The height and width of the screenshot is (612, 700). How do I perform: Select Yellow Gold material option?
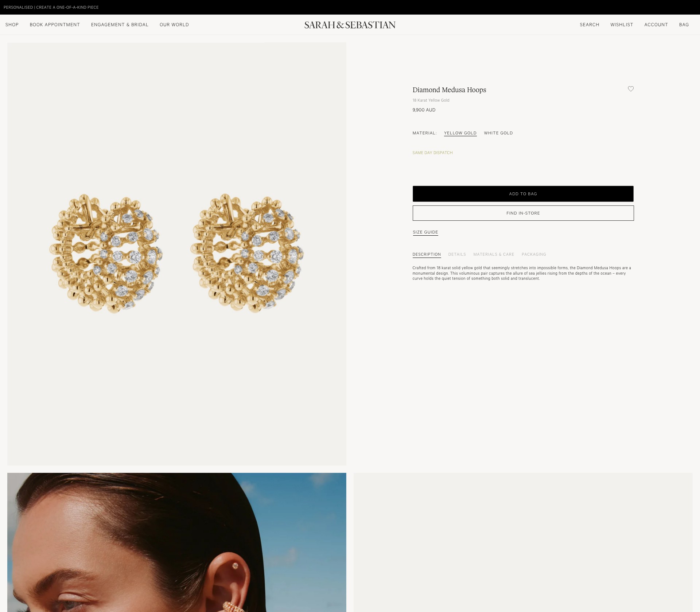[460, 133]
